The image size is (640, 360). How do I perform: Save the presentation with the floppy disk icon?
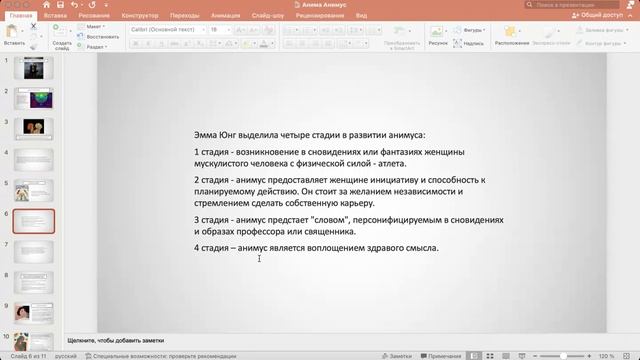coord(60,5)
